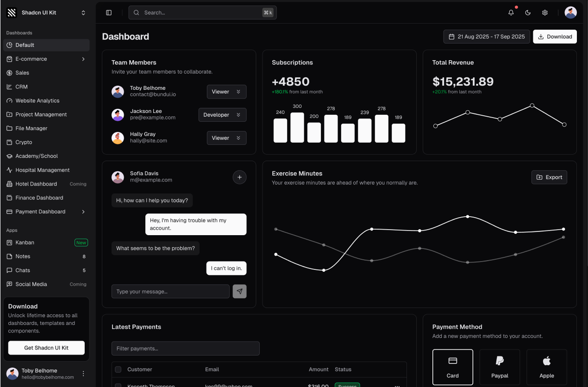Image resolution: width=588 pixels, height=387 pixels.
Task: Expand E-commerce submenu chevron
Action: (83, 59)
